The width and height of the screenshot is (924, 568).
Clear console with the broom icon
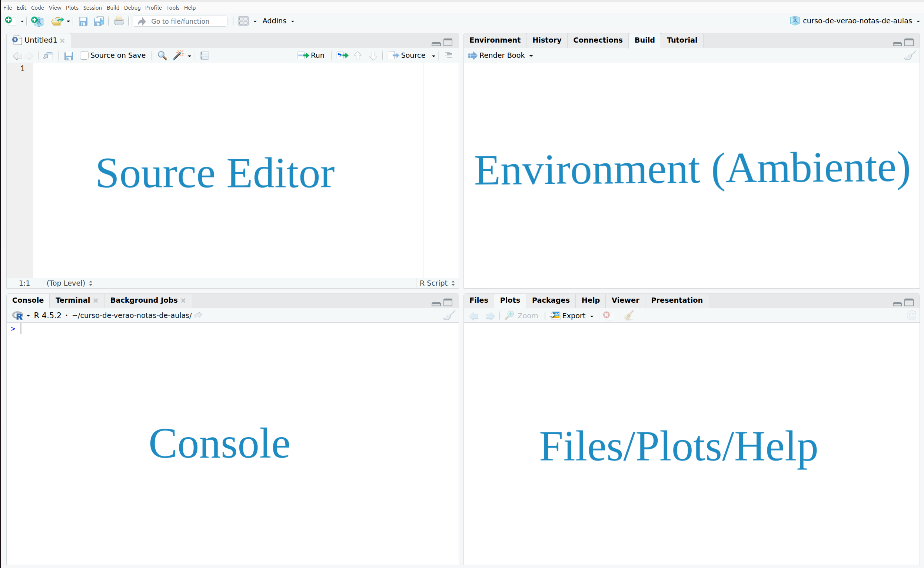click(449, 315)
